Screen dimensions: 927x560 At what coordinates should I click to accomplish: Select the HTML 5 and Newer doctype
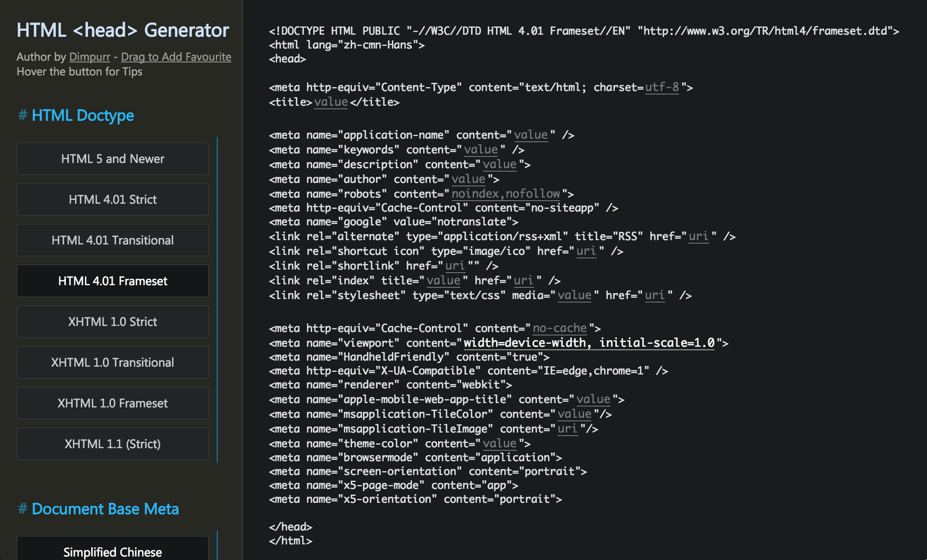pos(113,159)
